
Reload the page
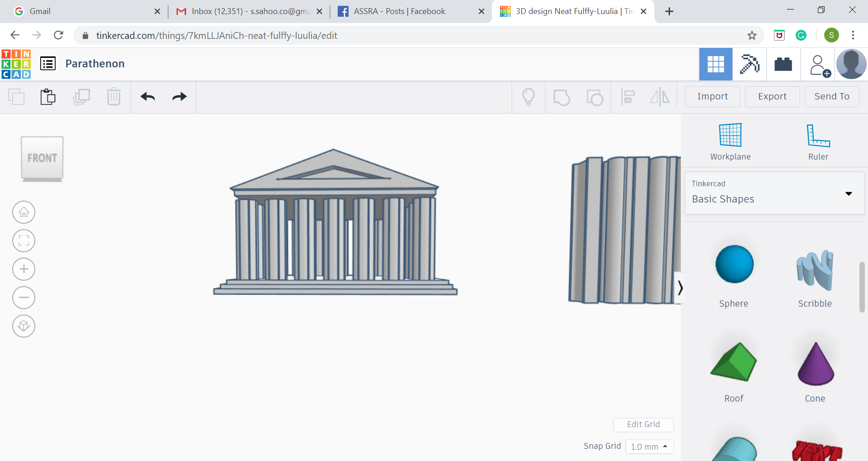(x=58, y=35)
